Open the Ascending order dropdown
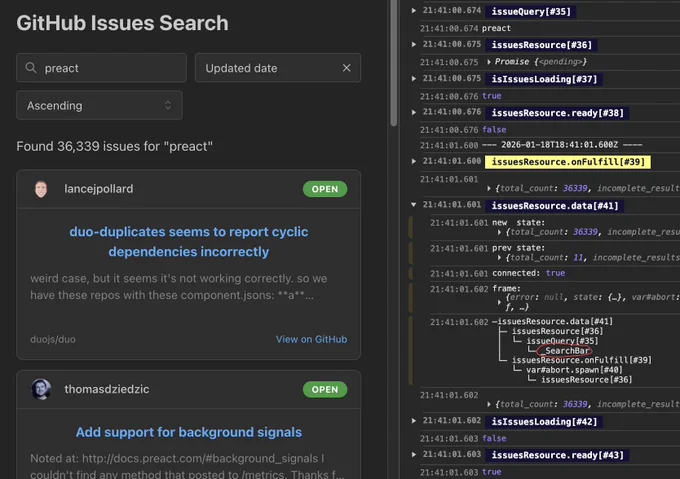The height and width of the screenshot is (479, 680). coord(99,105)
